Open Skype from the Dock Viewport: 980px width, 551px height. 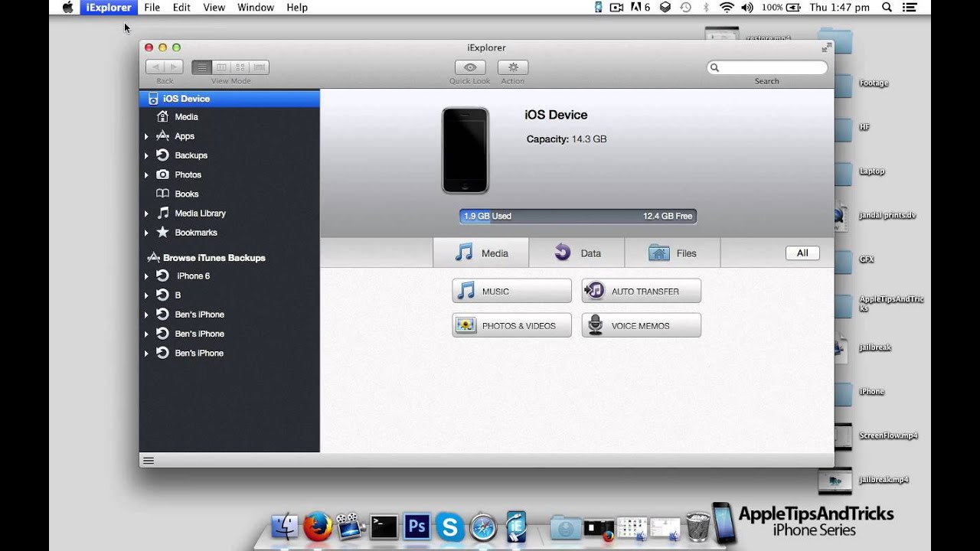[450, 527]
